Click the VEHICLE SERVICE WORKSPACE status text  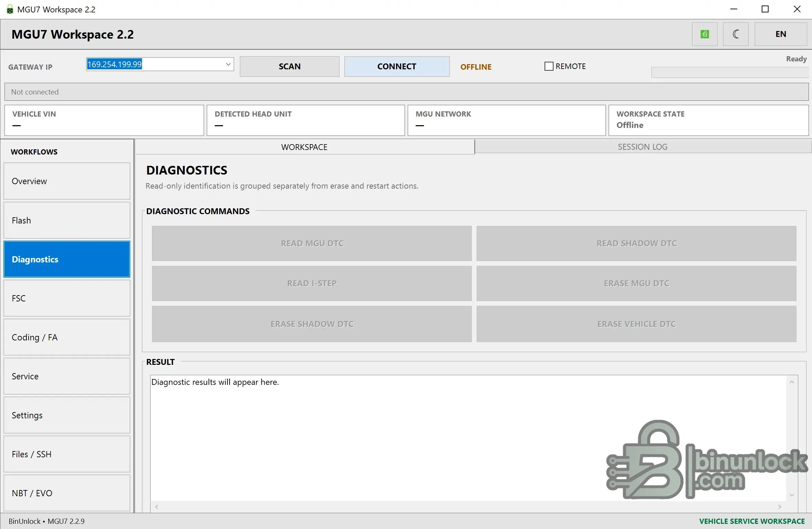(752, 521)
